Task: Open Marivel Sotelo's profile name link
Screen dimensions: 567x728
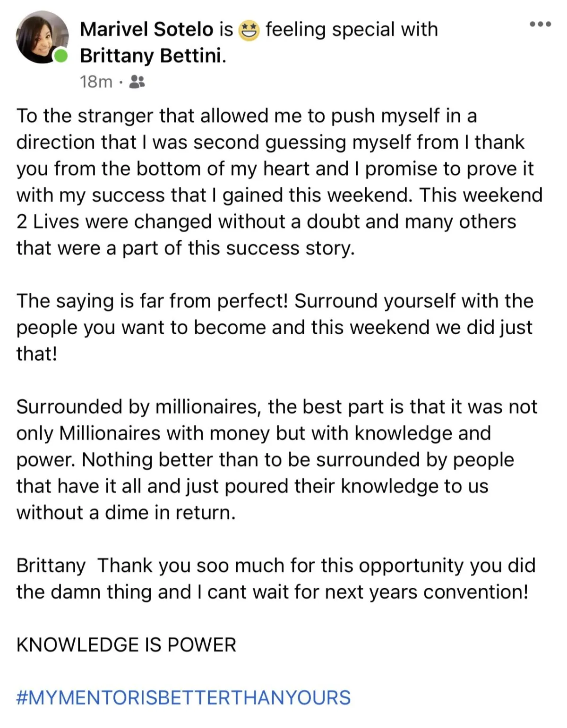Action: click(147, 29)
